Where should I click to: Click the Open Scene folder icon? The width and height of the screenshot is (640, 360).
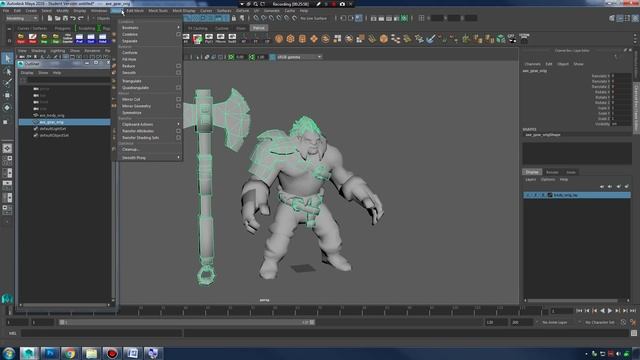click(x=58, y=18)
